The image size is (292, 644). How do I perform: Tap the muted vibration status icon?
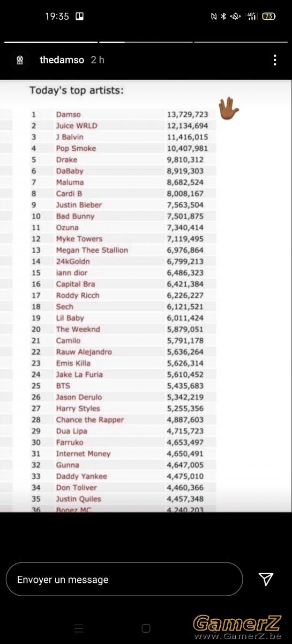[235, 16]
